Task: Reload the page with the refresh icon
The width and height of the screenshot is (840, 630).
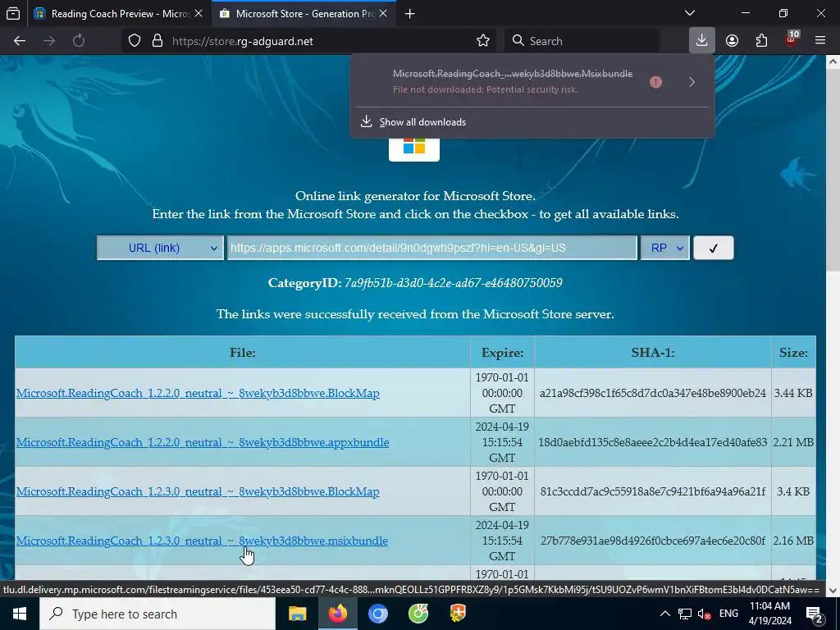Action: pos(79,41)
